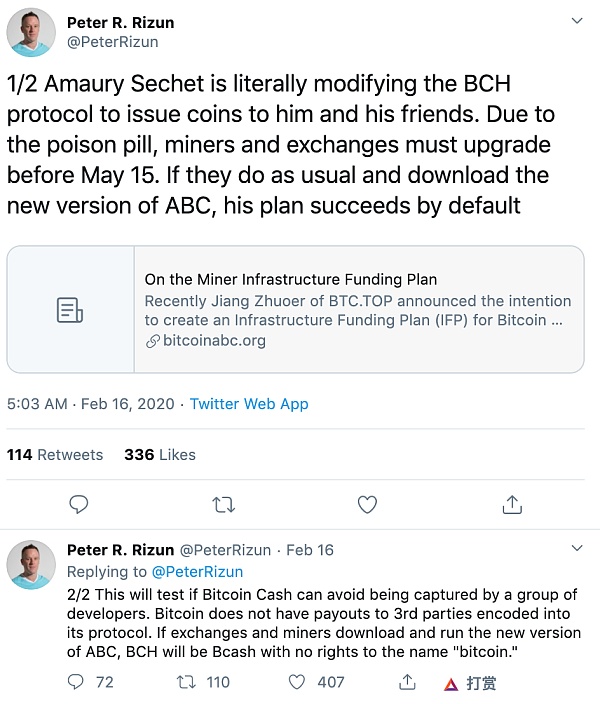Click reply icon showing 72 replies
The width and height of the screenshot is (600, 704).
click(x=77, y=682)
